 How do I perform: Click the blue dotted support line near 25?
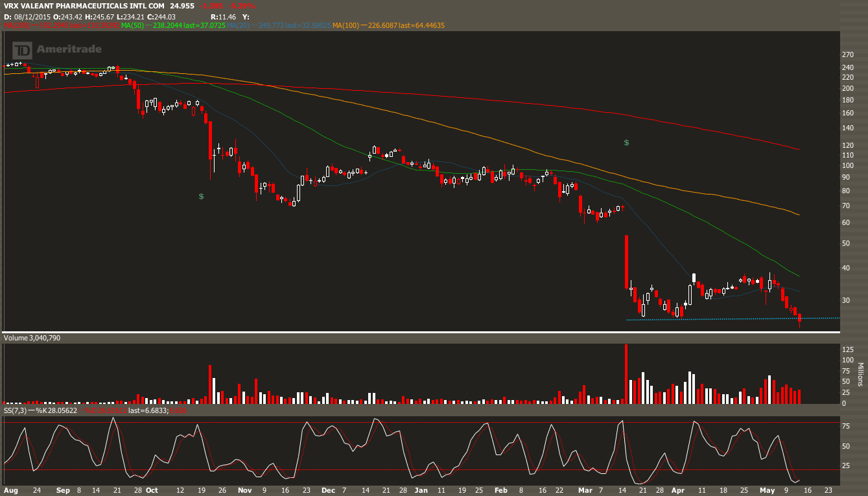click(x=733, y=319)
